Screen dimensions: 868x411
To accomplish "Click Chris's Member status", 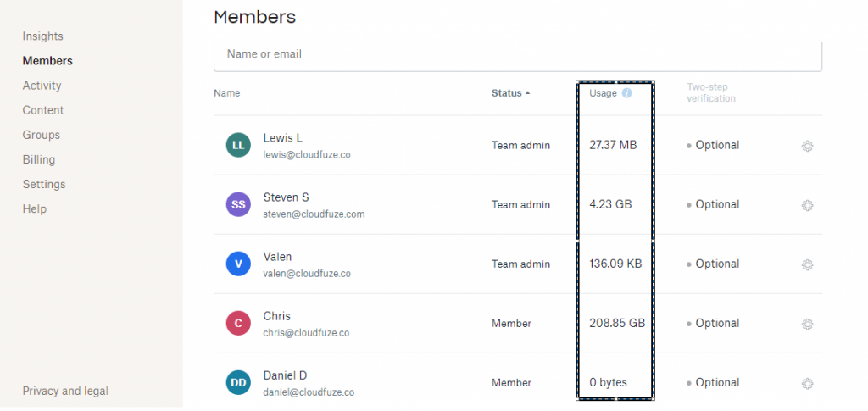I will [x=511, y=323].
